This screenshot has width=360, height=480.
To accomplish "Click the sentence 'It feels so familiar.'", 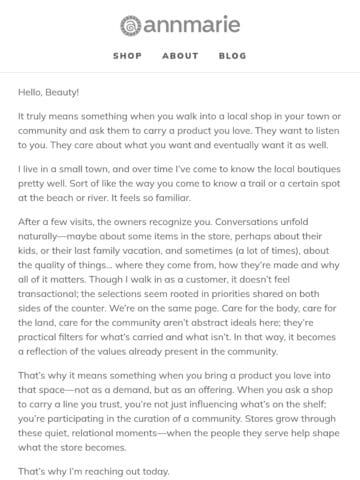I will 151,198.
